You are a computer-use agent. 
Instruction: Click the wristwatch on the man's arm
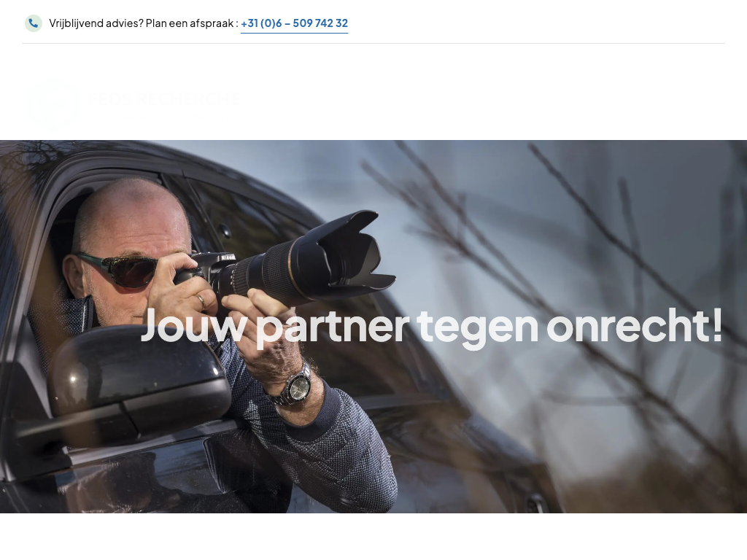coord(294,386)
